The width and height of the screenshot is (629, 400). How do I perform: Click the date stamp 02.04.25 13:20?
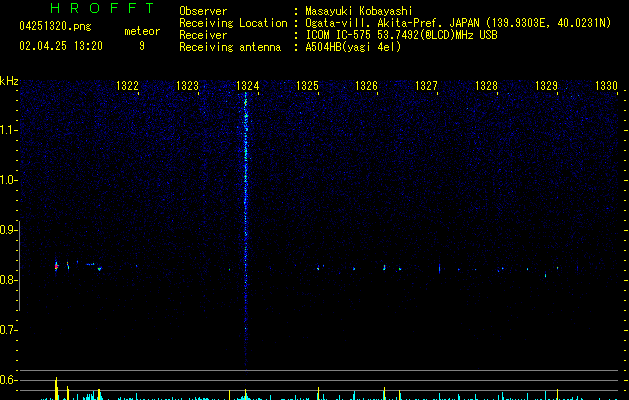61,46
